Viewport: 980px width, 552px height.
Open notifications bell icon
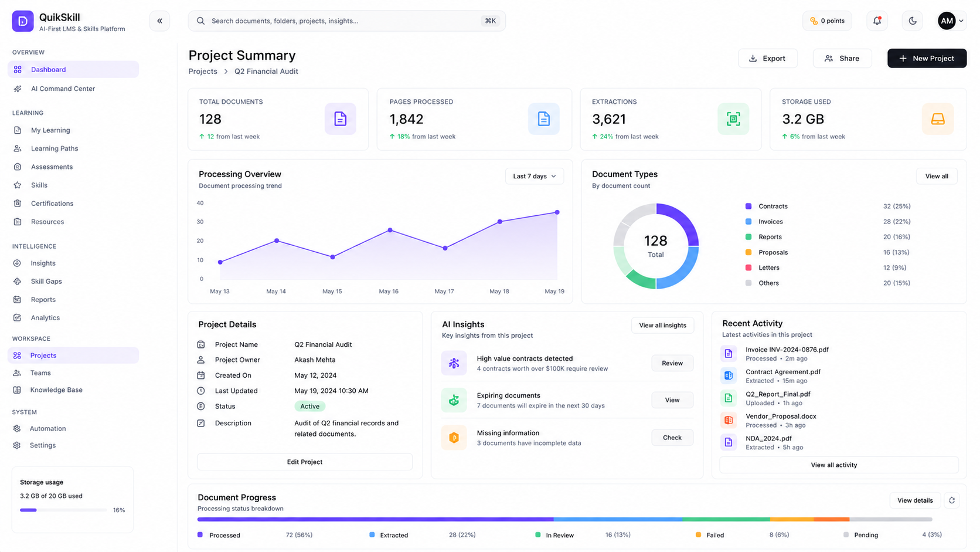pyautogui.click(x=877, y=21)
